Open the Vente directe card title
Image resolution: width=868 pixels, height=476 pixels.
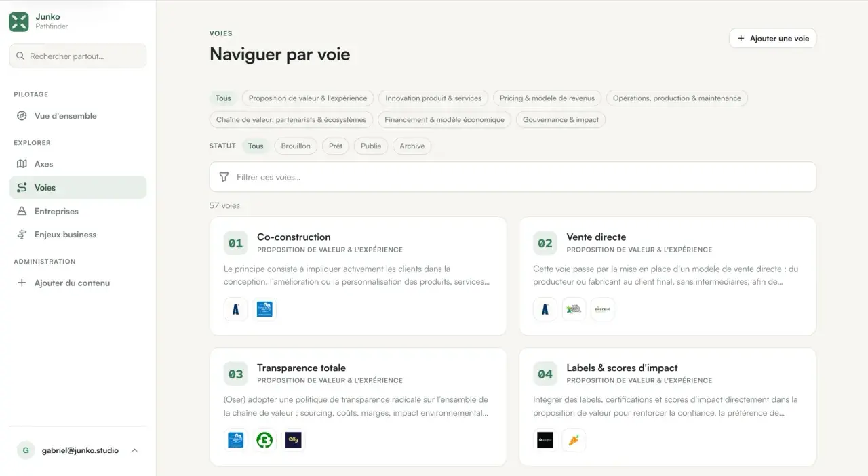pyautogui.click(x=596, y=237)
